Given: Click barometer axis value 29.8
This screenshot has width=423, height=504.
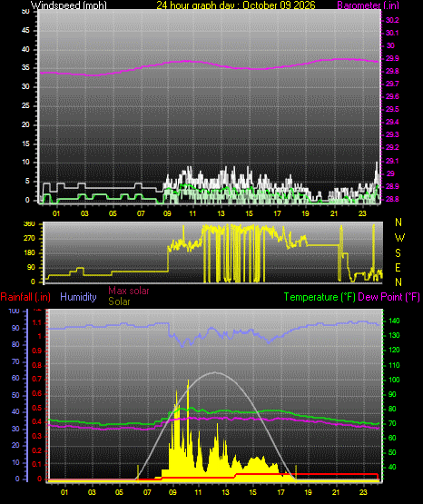Looking at the screenshot, I should pyautogui.click(x=392, y=71).
